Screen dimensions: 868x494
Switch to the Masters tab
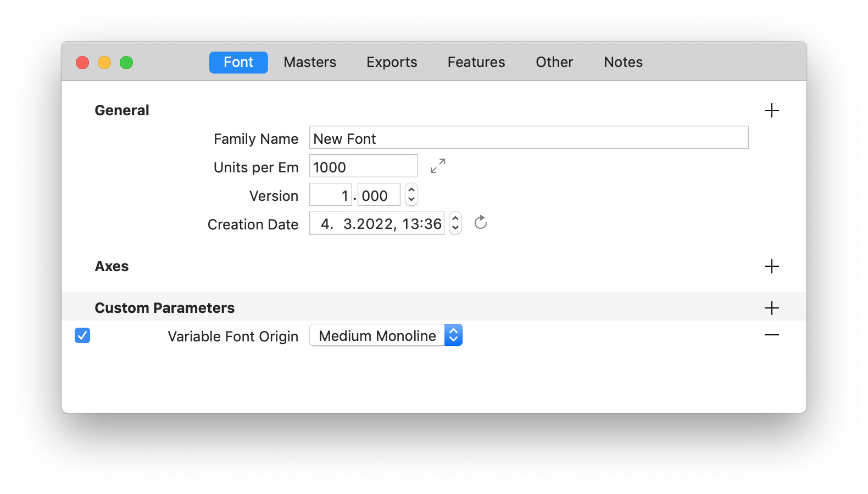tap(310, 63)
